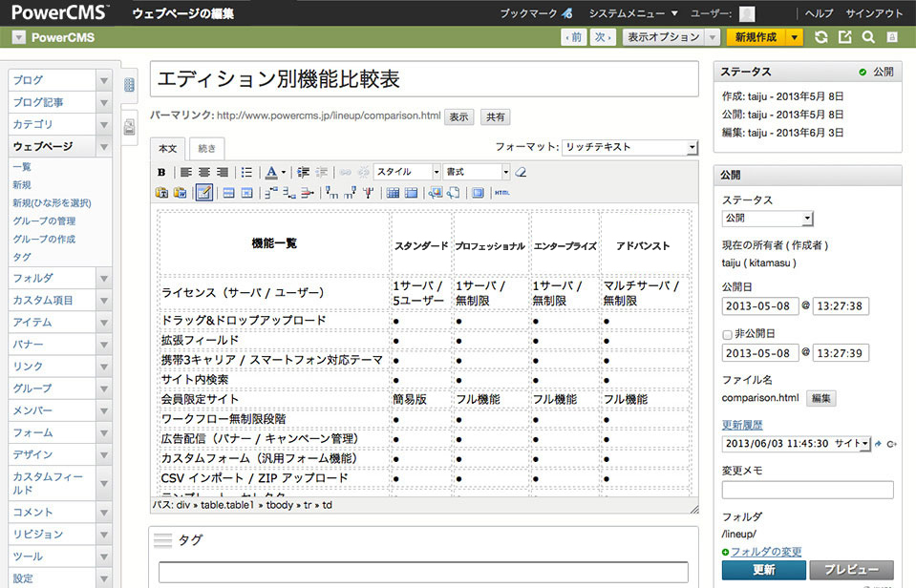
Task: Click the delete column icon
Action: pos(368,193)
